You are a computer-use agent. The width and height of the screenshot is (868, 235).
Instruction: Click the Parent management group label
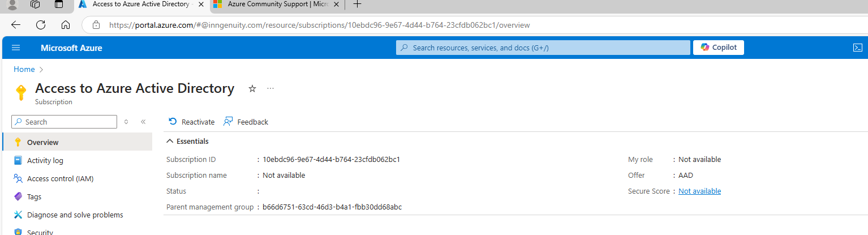210,207
